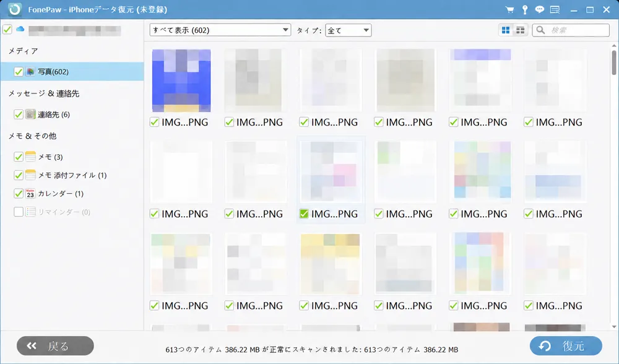Open the shopping cart purchase icon
This screenshot has height=364, width=619.
pos(509,9)
